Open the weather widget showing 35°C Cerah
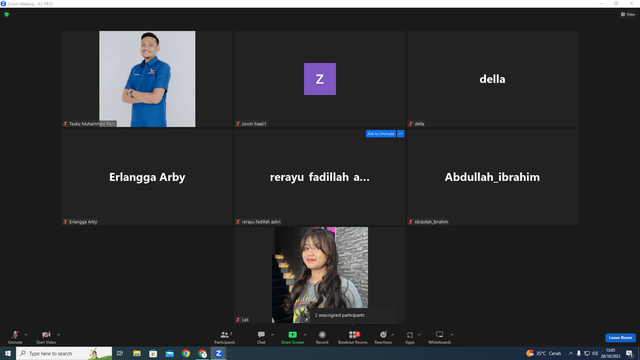This screenshot has width=640, height=360. pos(544,353)
